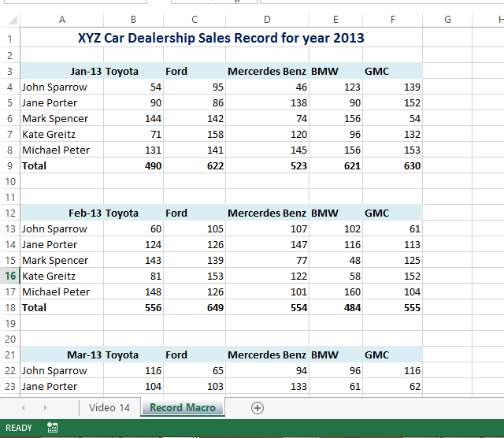Image resolution: width=504 pixels, height=438 pixels.
Task: Click value 74 in row 6
Action: [267, 118]
